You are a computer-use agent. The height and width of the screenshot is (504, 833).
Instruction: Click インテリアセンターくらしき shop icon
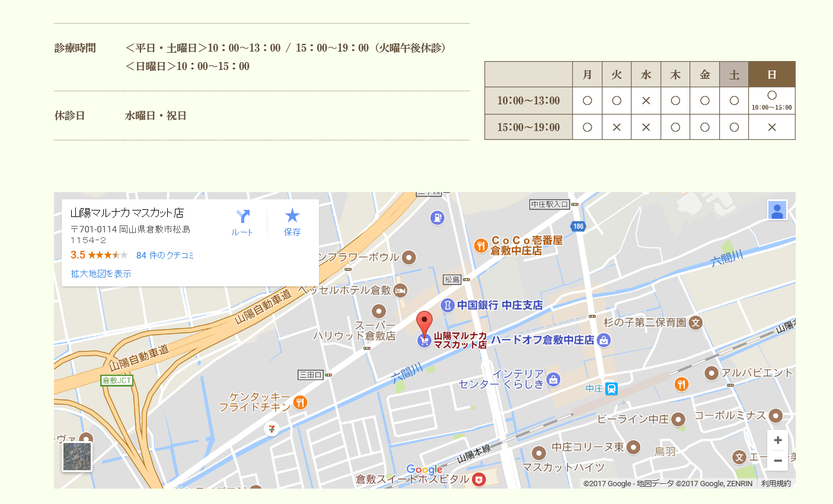[x=553, y=379]
